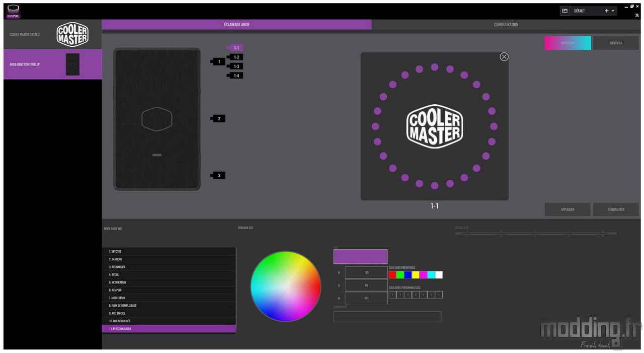Select the blue predefined color
Viewport: 644px width, 353px height.
click(408, 275)
